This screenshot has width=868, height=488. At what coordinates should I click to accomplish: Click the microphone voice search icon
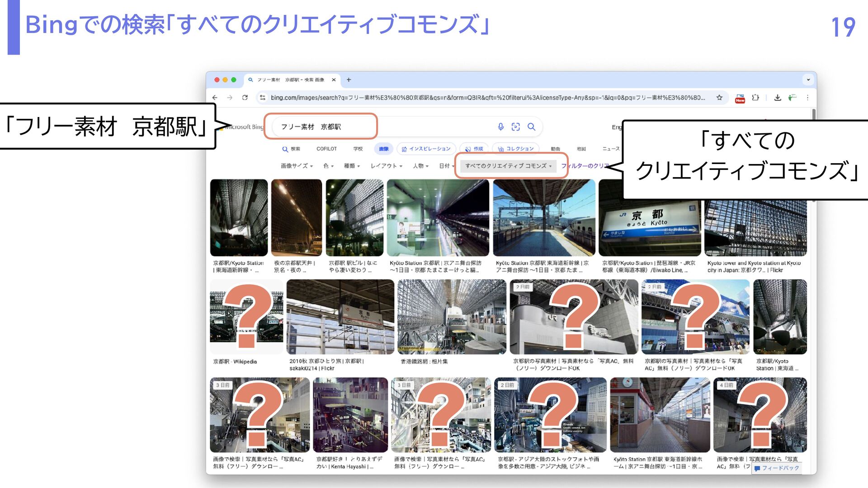[x=500, y=127]
